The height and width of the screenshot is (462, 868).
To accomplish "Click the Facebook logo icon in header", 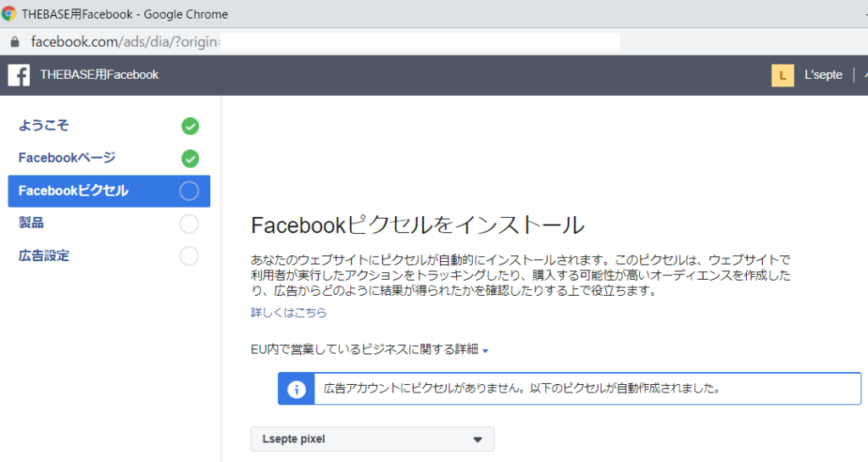I will tap(19, 75).
